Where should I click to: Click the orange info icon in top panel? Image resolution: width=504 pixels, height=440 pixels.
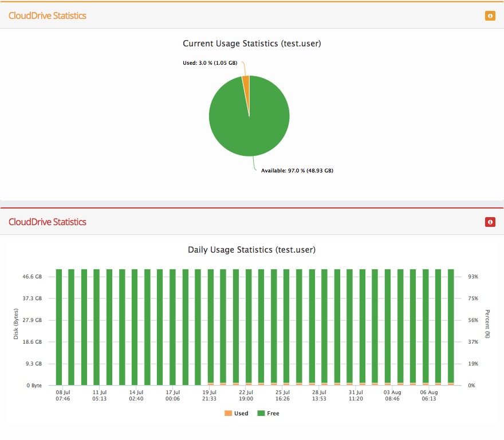(490, 16)
